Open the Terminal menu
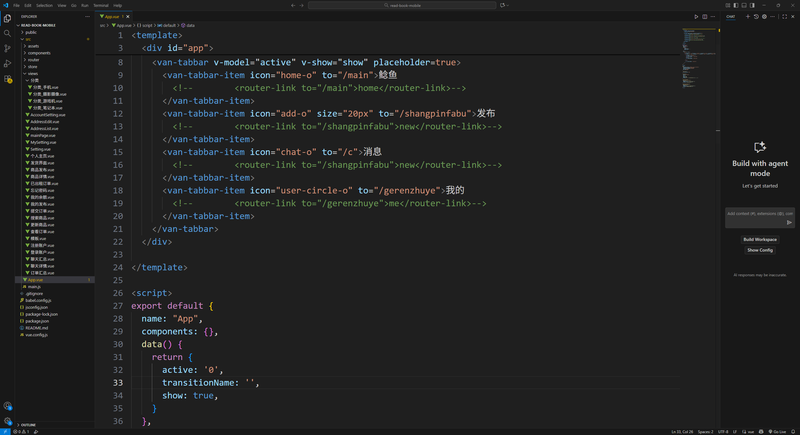The width and height of the screenshot is (800, 435). point(101,5)
